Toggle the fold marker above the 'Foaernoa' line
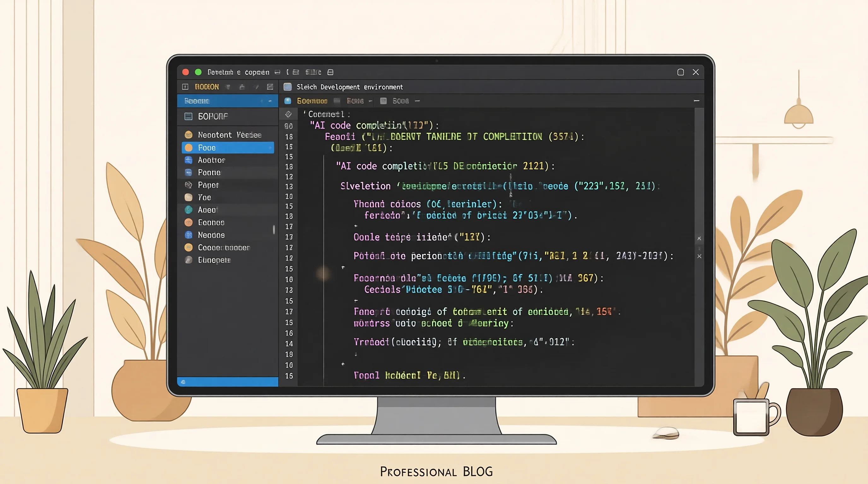The width and height of the screenshot is (868, 484). pos(343,267)
